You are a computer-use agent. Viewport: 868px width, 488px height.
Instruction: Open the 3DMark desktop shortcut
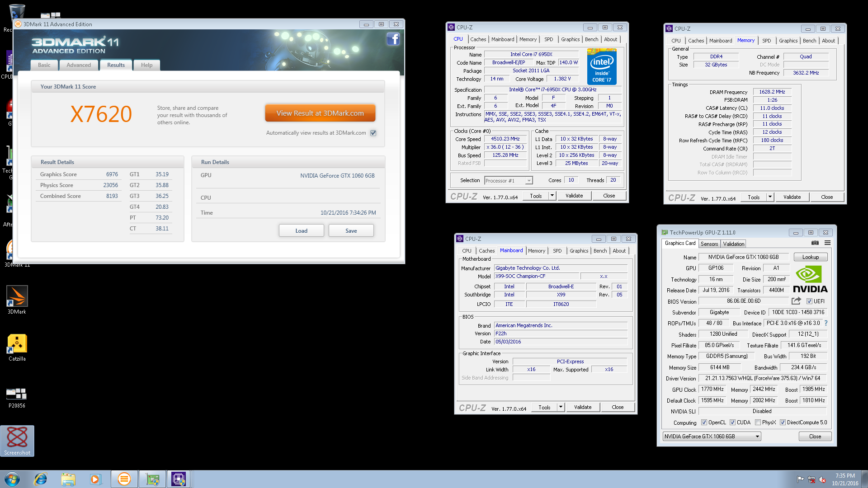pos(17,300)
